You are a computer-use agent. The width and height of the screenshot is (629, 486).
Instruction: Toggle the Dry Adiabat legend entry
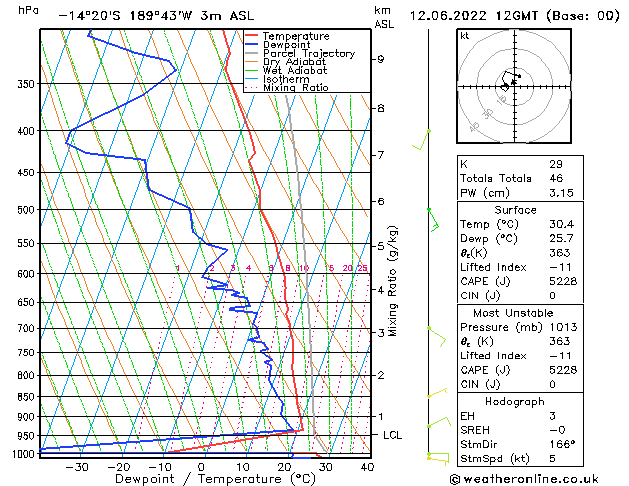click(x=296, y=62)
